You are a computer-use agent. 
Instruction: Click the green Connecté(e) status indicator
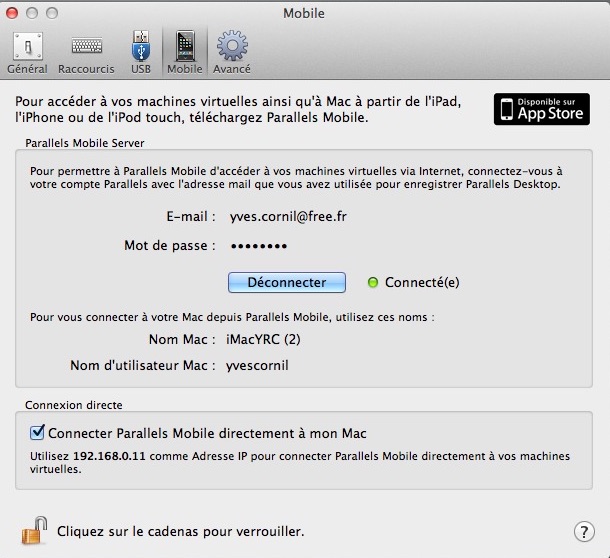pyautogui.click(x=373, y=283)
